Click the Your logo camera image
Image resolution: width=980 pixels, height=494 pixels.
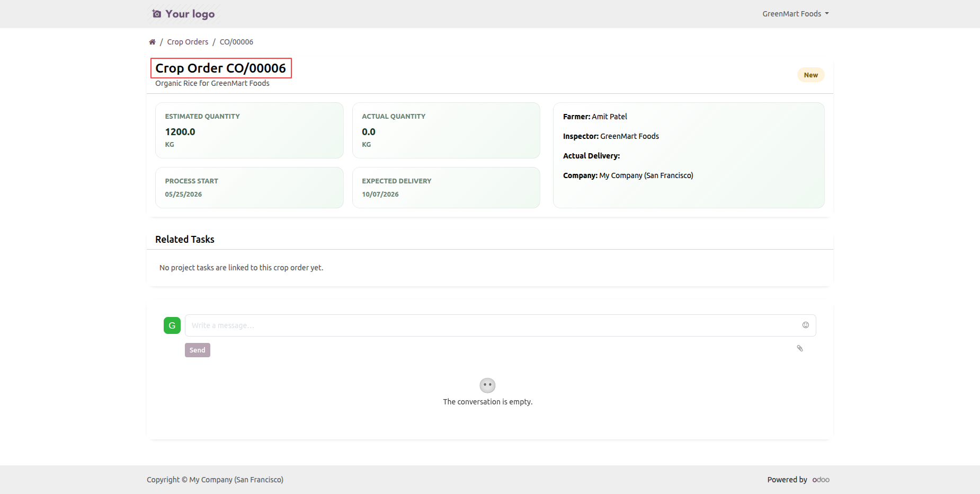pyautogui.click(x=183, y=14)
